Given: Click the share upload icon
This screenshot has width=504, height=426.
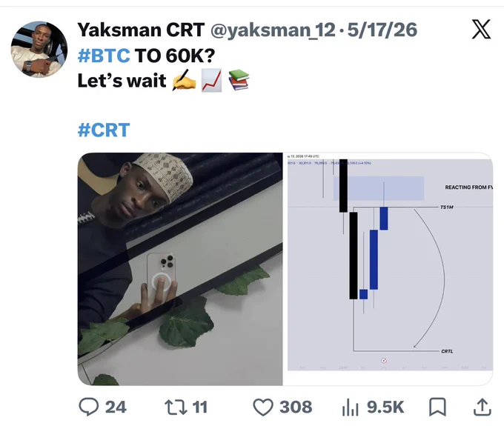Looking at the screenshot, I should [483, 407].
